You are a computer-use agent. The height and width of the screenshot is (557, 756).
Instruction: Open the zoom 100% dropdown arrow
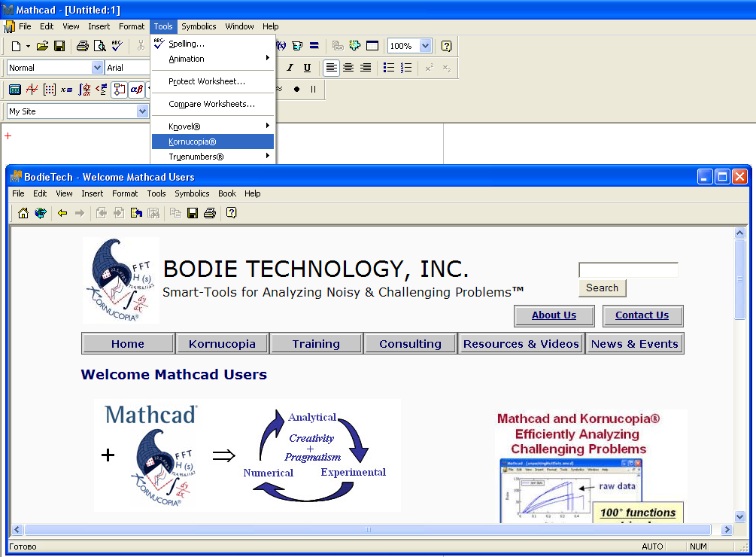point(425,46)
